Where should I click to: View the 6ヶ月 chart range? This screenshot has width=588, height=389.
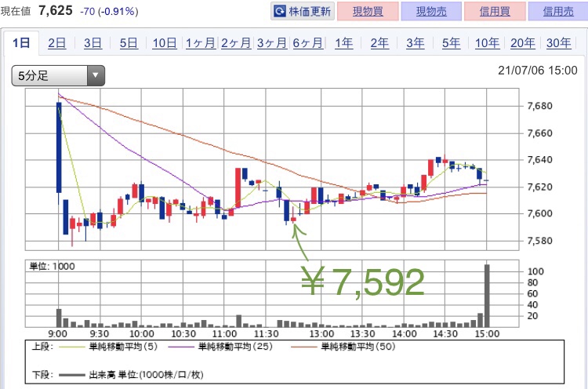[307, 43]
